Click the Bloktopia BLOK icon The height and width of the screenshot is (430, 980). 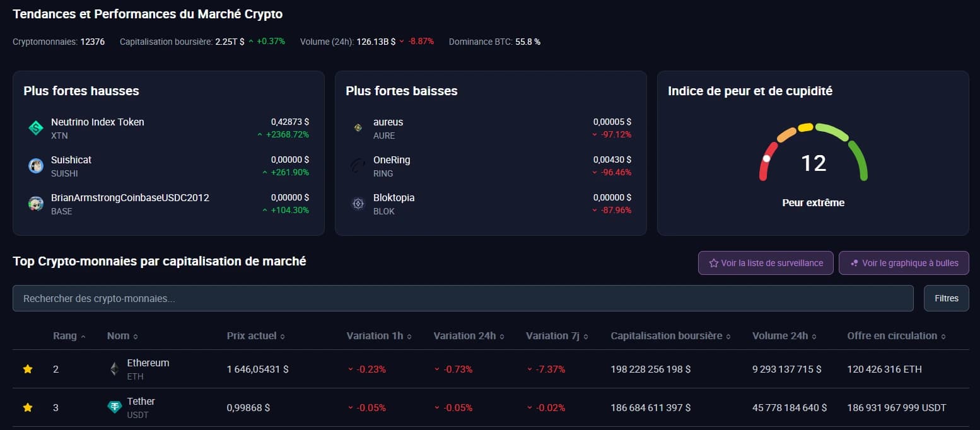[x=358, y=204]
